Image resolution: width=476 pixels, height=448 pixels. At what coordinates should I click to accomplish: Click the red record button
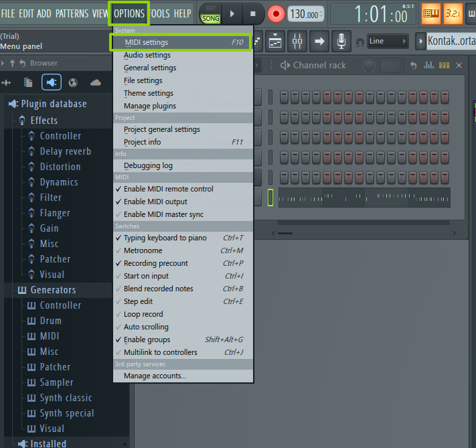tap(276, 13)
